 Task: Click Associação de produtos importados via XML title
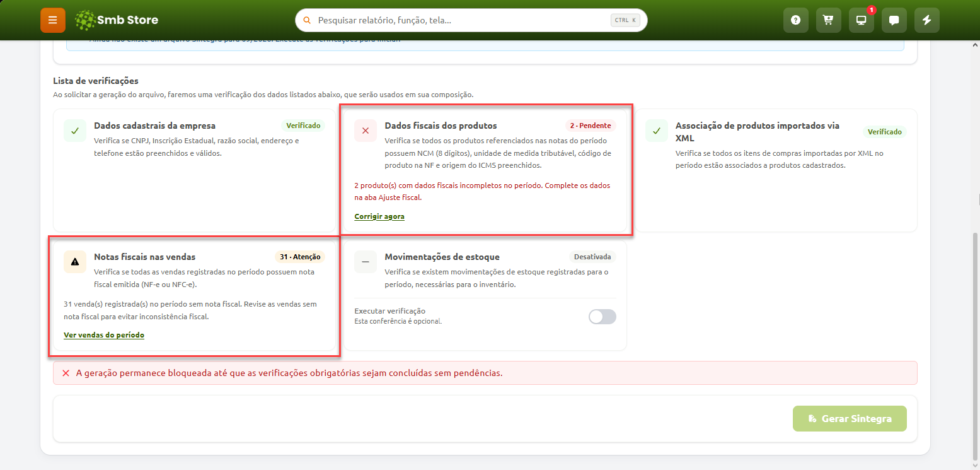(758, 131)
